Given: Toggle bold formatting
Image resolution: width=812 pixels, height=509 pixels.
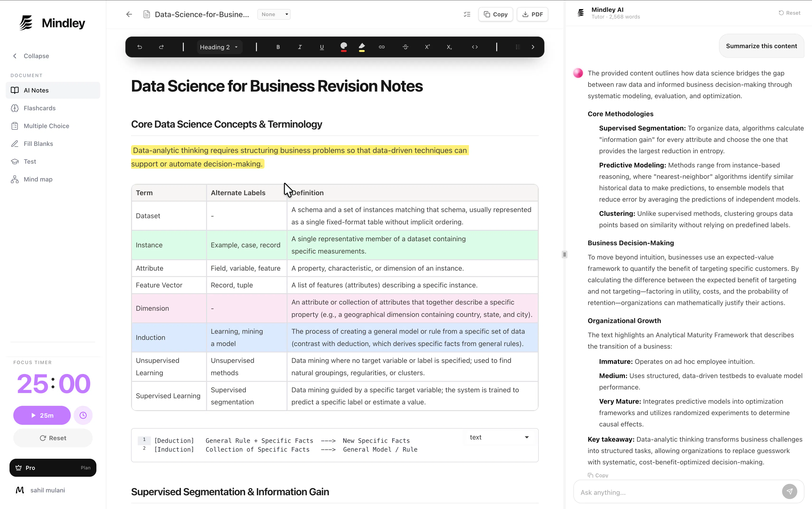Looking at the screenshot, I should [x=278, y=47].
